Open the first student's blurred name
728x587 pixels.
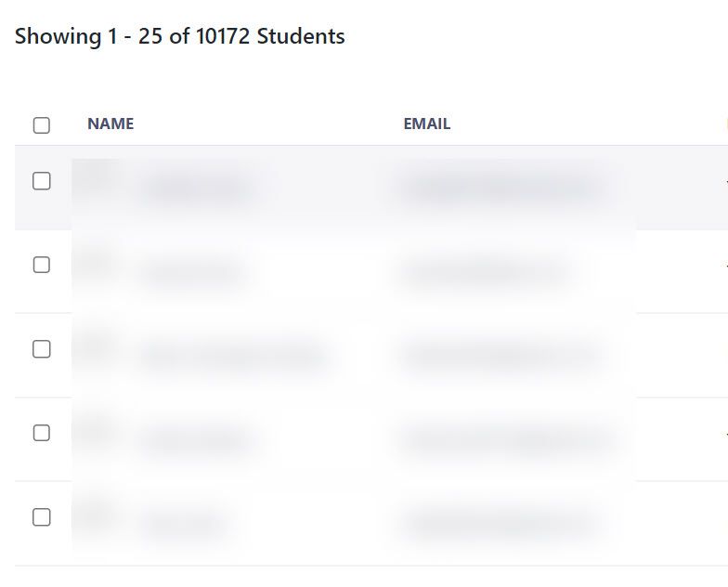[197, 188]
